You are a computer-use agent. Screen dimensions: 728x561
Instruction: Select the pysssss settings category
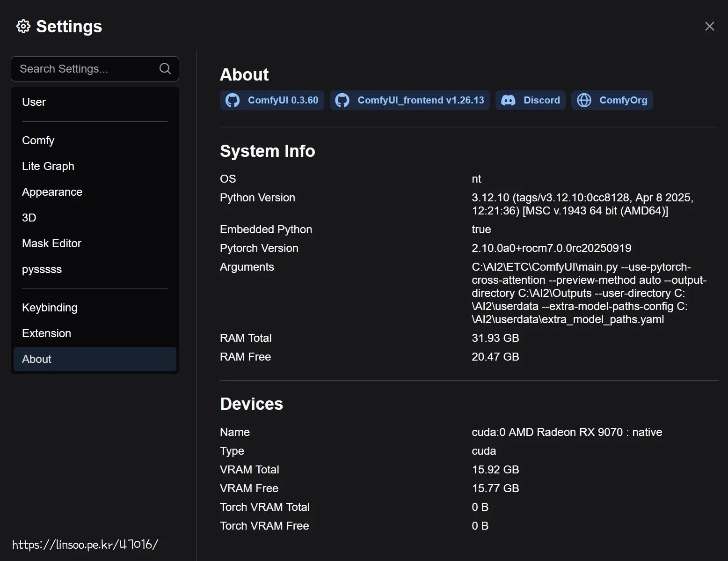pyautogui.click(x=95, y=269)
